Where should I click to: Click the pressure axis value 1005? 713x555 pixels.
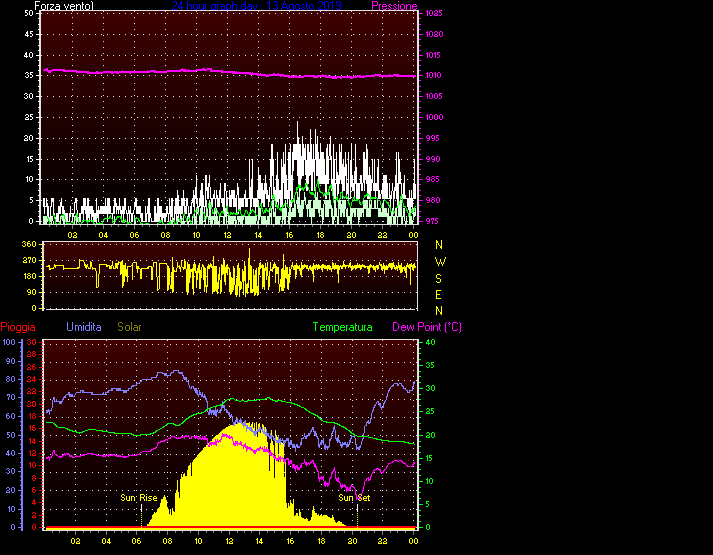434,96
